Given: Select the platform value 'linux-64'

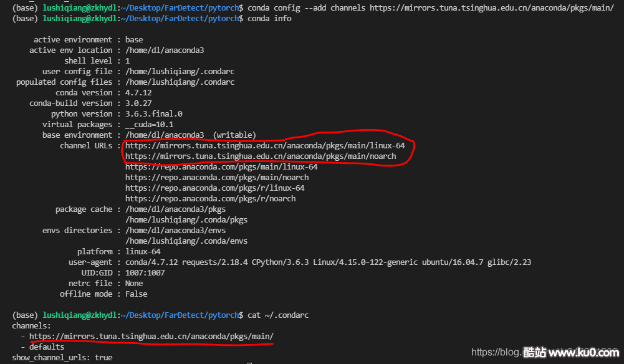Looking at the screenshot, I should pyautogui.click(x=143, y=252).
